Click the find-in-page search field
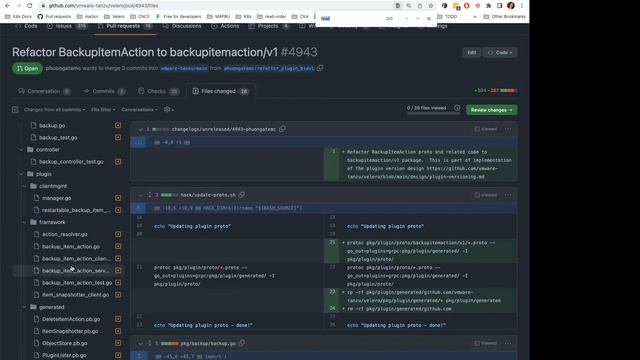This screenshot has height=360, width=640. (351, 18)
